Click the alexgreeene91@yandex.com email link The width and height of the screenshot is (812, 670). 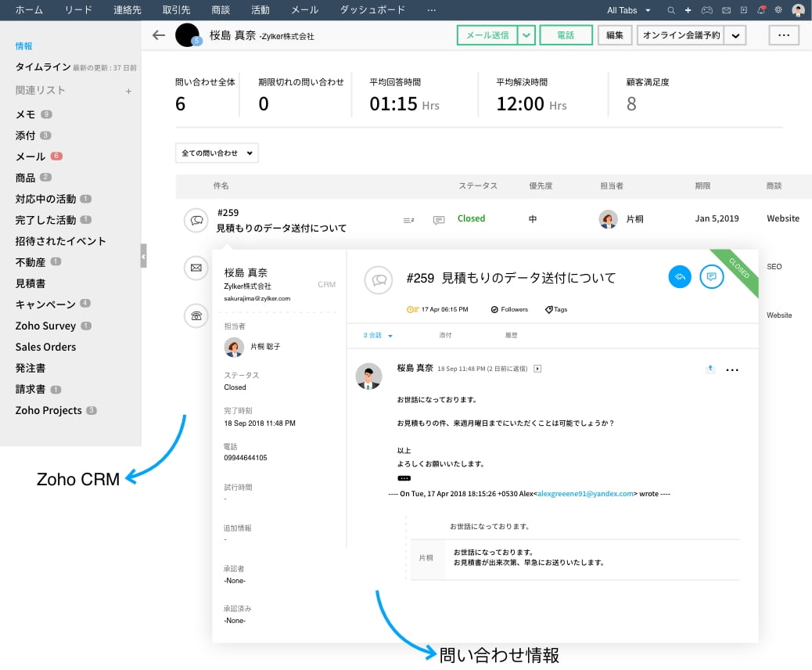point(585,494)
